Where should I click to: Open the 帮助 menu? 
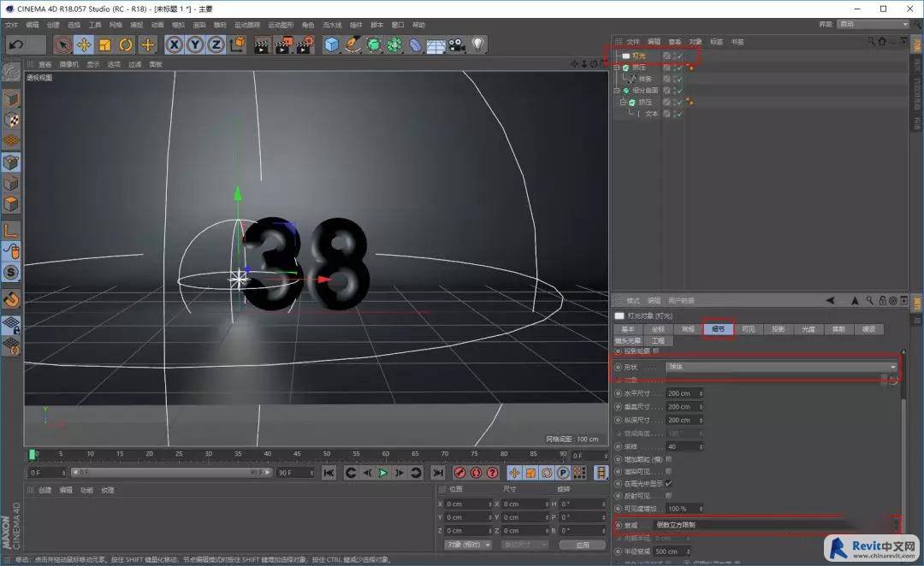point(418,25)
